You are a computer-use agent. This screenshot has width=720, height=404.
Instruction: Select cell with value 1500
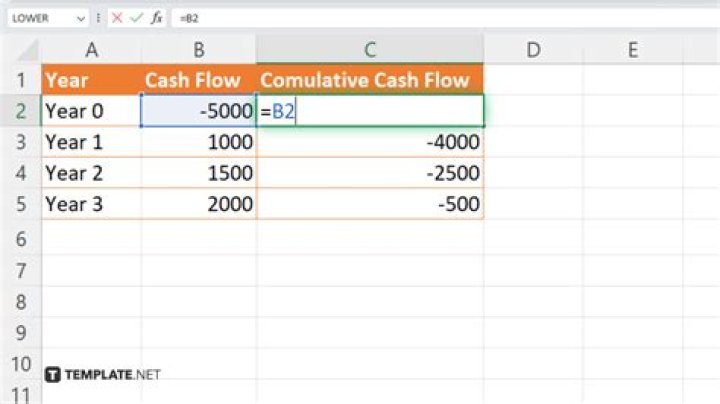(198, 173)
